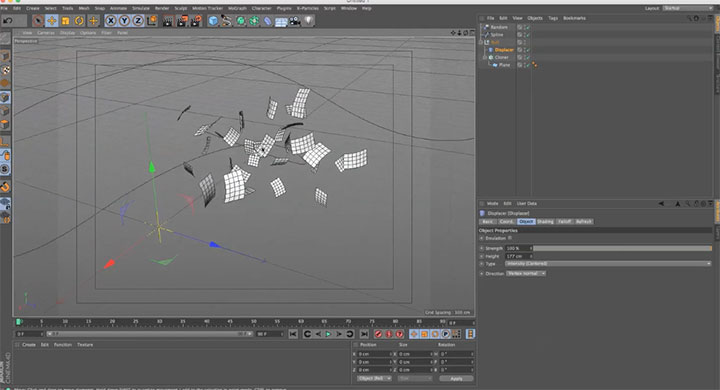Open the green generators icon

[x=240, y=21]
